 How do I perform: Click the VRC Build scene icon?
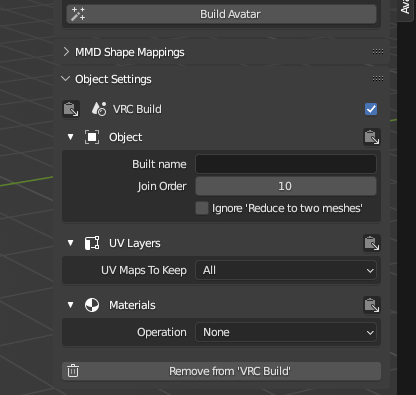pos(99,109)
